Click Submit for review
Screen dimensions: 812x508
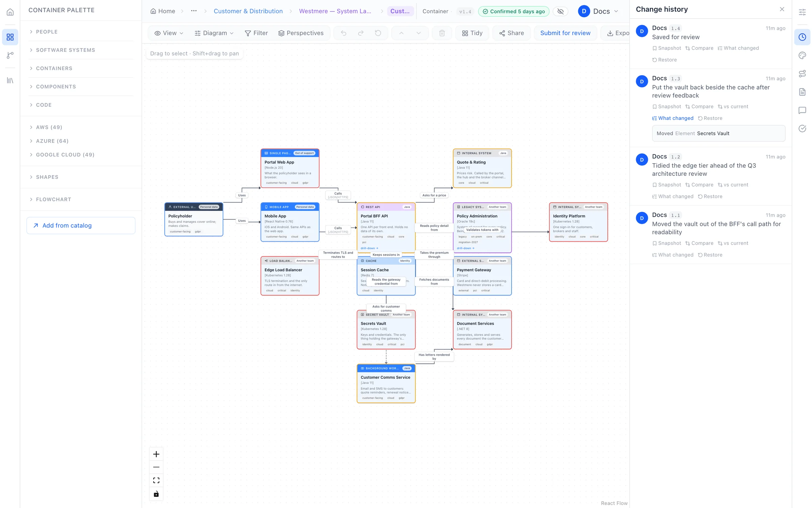point(565,33)
